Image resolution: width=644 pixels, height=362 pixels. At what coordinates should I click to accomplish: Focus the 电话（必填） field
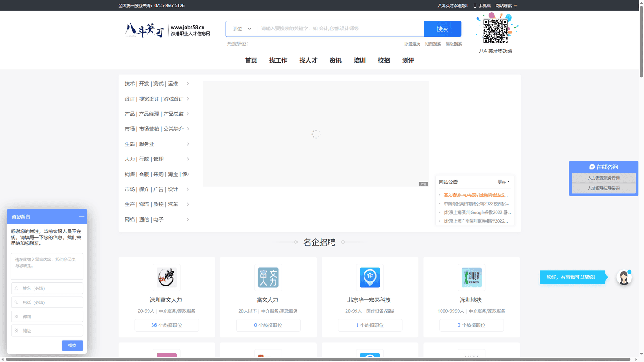[47, 303]
